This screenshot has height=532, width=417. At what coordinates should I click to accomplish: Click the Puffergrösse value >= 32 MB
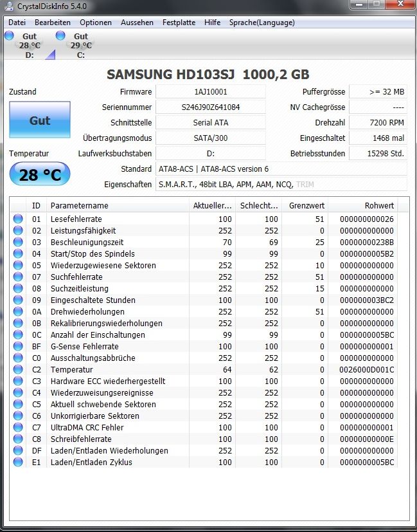(x=378, y=91)
